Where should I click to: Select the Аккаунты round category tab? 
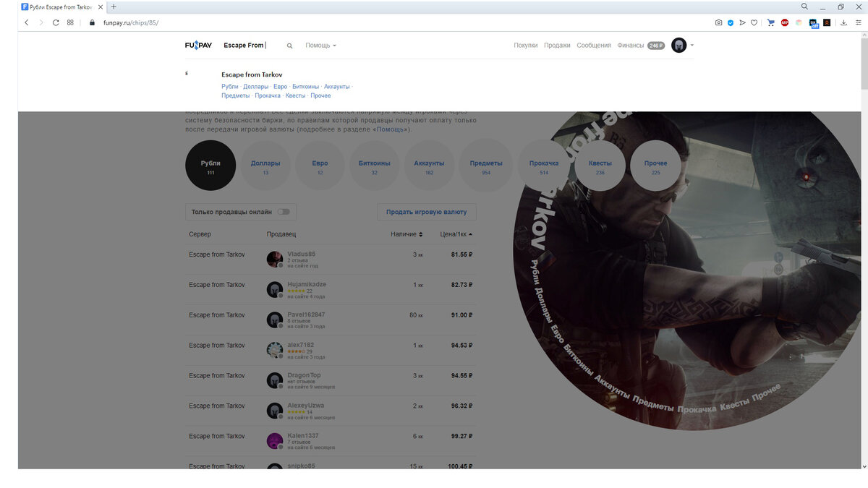point(429,166)
